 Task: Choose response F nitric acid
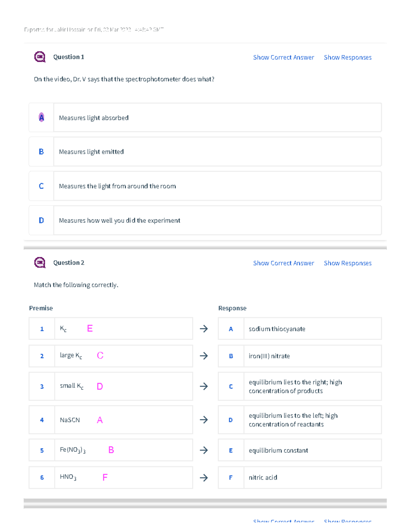click(x=300, y=478)
